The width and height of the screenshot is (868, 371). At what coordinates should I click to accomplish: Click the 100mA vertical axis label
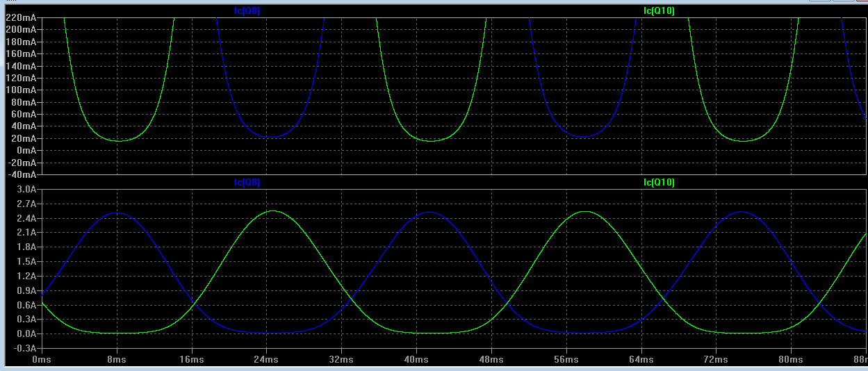click(21, 90)
